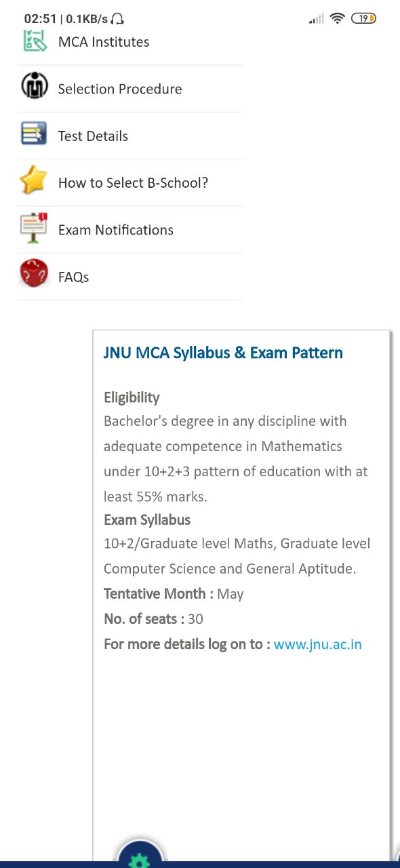Tap the Test Details list icon
This screenshot has height=868, width=400.
[x=34, y=134]
